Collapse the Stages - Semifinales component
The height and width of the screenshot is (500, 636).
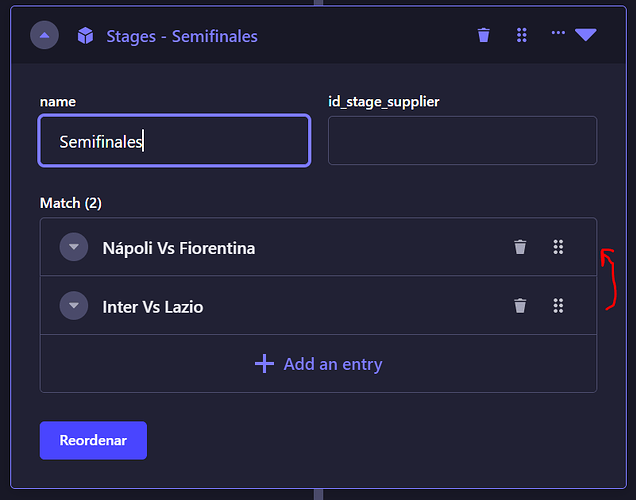[44, 36]
